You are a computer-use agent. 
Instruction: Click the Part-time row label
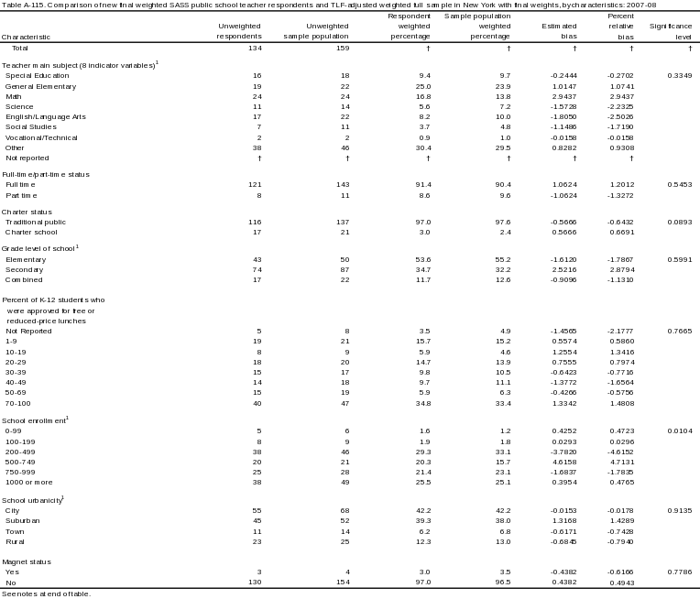coord(20,195)
